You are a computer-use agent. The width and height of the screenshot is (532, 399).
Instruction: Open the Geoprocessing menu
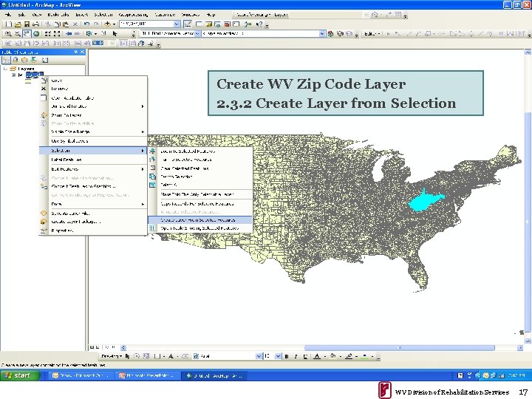(x=133, y=15)
